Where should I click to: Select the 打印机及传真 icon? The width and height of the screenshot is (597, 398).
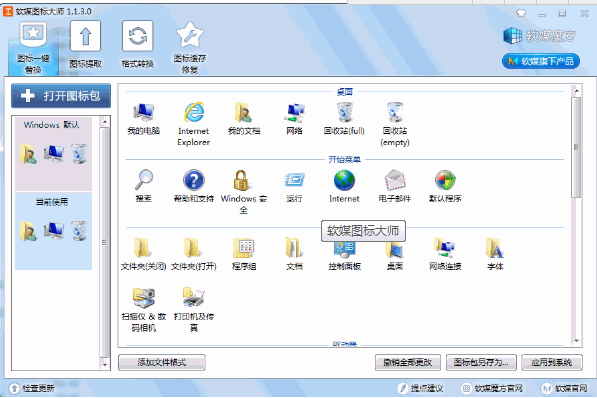194,310
